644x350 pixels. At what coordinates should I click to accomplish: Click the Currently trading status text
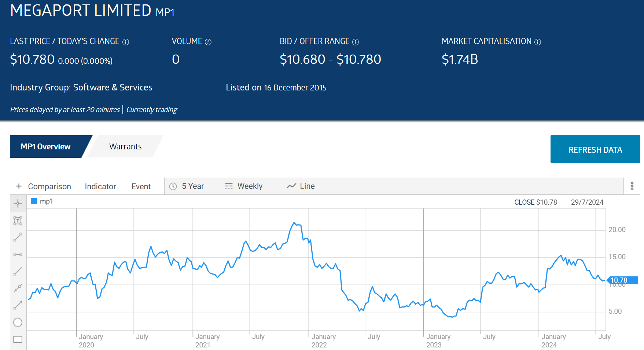point(152,109)
